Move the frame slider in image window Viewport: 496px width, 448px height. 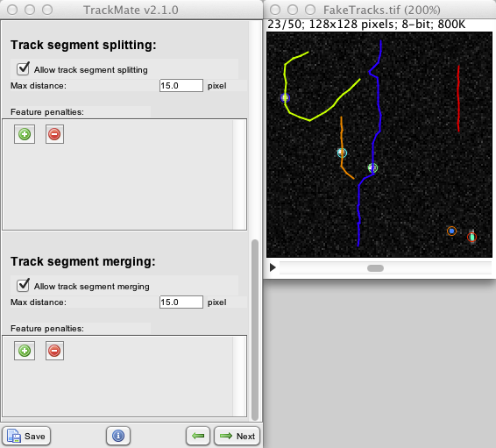coord(375,268)
